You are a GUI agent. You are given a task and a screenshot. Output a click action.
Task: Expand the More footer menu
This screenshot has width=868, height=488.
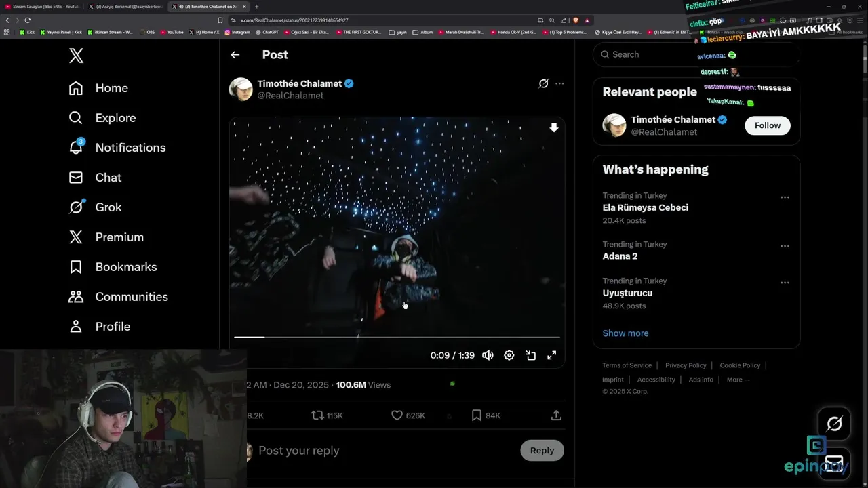pyautogui.click(x=738, y=380)
